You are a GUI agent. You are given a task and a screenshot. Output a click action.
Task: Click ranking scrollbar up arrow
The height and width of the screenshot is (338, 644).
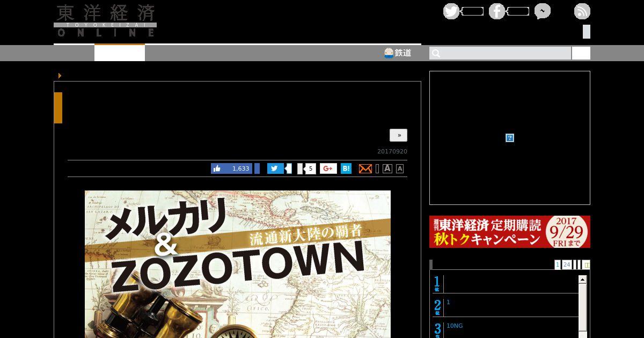tap(582, 280)
